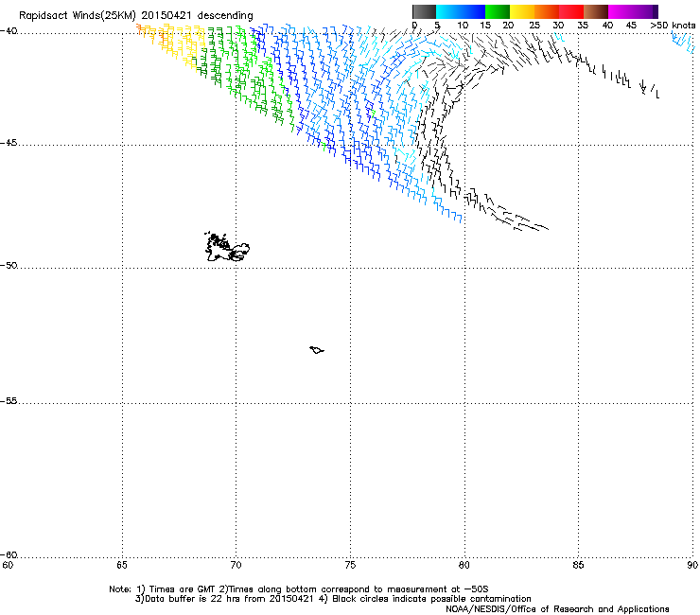Image resolution: width=700 pixels, height=615 pixels.
Task: Click the latitude label '-40'
Action: point(9,31)
